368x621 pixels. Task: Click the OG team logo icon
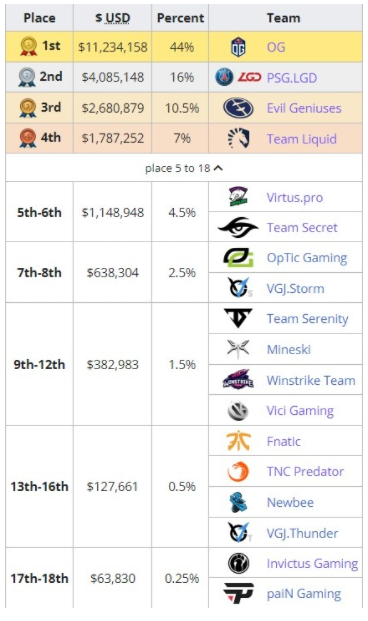238,47
